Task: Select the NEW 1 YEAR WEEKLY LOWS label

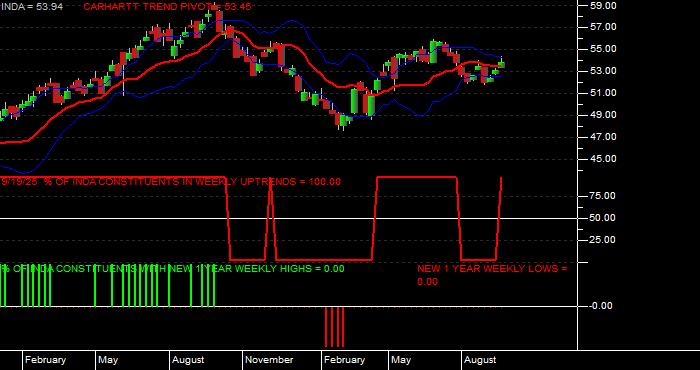Action: [492, 275]
